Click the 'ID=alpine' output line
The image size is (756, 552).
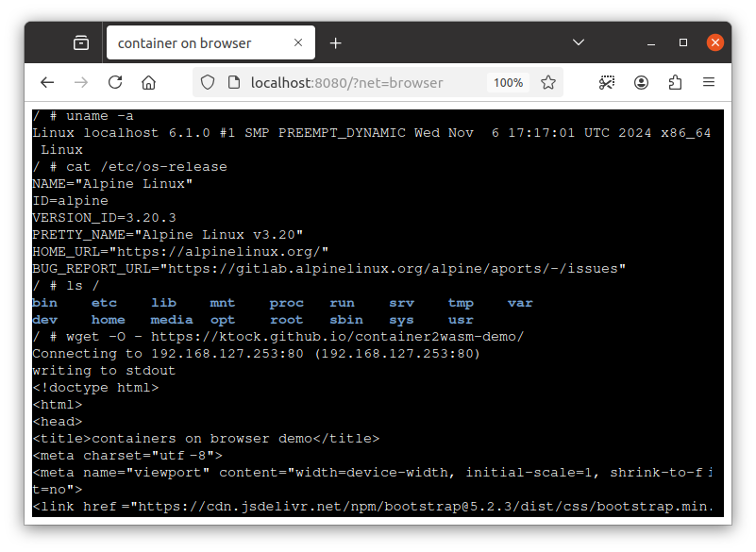[70, 201]
